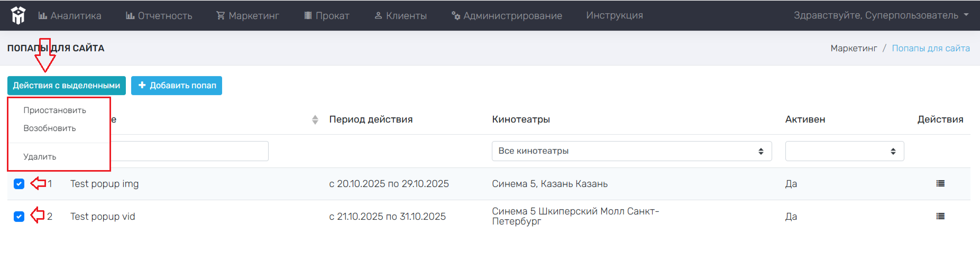Click the Синема 5, Казань Казань cell
This screenshot has width=980, height=263.
point(549,184)
